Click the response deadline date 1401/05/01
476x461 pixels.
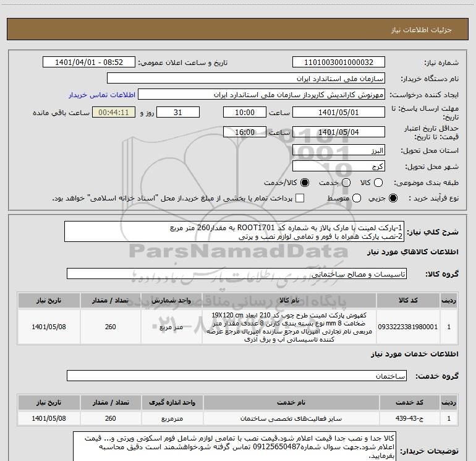coord(339,113)
